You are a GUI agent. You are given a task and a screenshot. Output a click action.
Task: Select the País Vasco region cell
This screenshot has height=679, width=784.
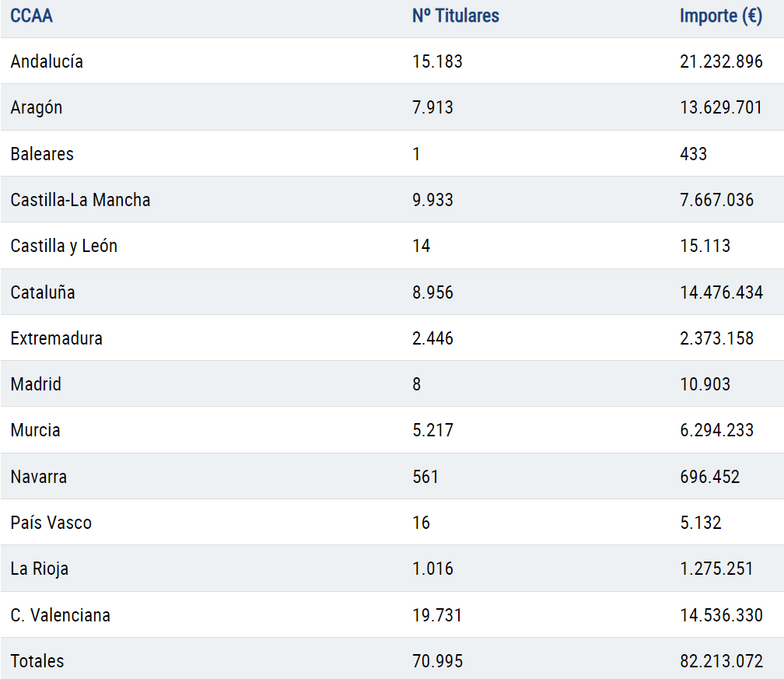click(x=51, y=523)
